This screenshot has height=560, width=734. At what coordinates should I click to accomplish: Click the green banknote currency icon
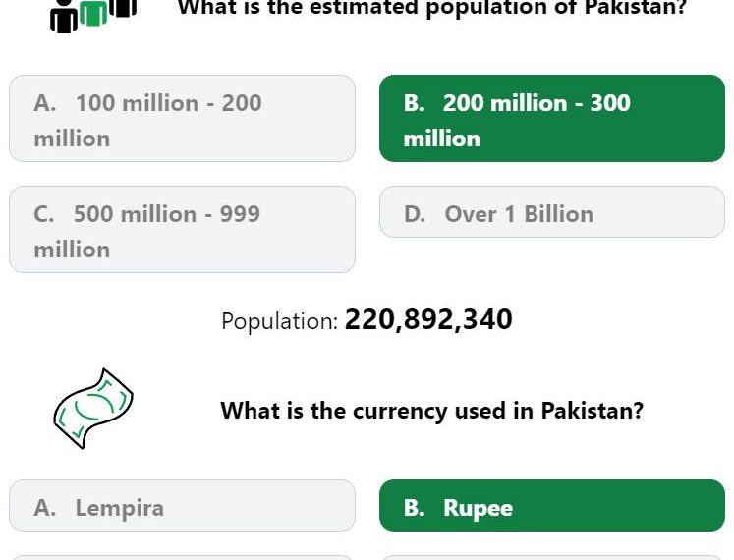[93, 409]
